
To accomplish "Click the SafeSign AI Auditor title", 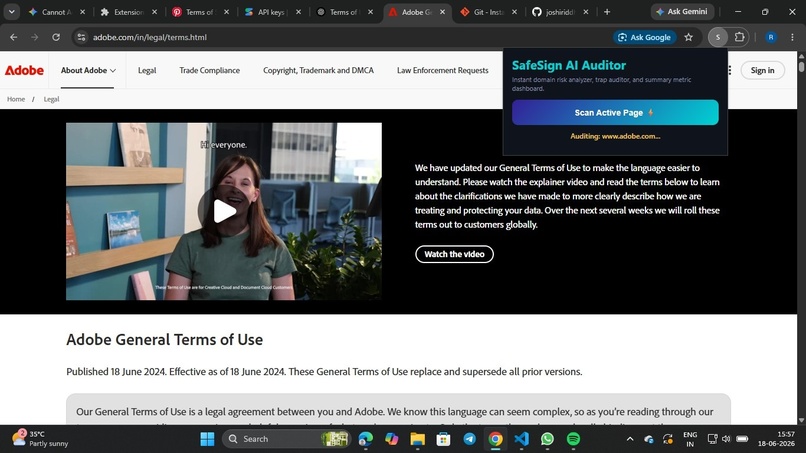I will click(x=569, y=65).
